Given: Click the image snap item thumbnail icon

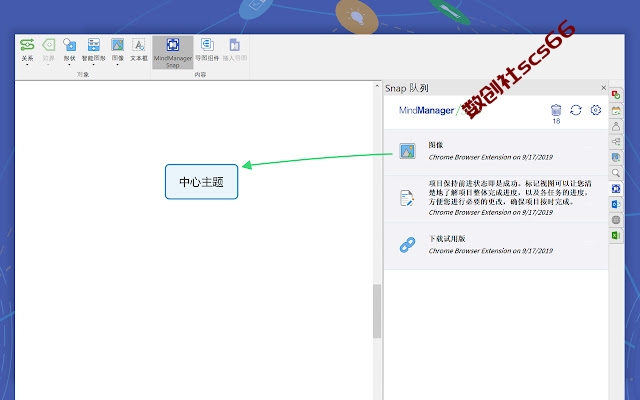Looking at the screenshot, I should click(x=407, y=151).
